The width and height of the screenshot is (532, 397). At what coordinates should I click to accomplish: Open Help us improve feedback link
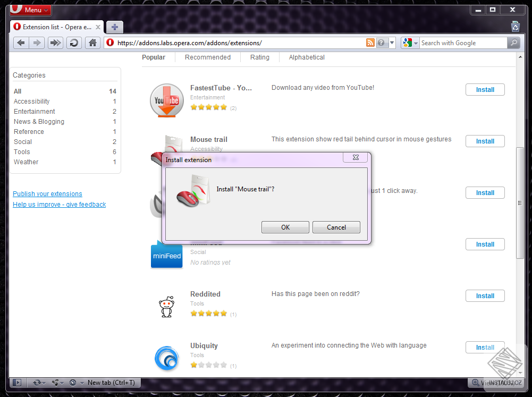point(59,204)
